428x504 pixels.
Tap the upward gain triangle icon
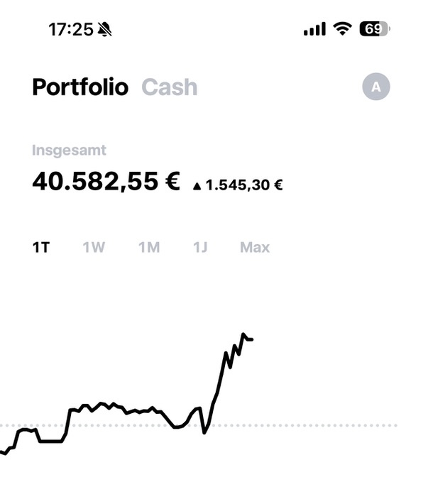(197, 186)
